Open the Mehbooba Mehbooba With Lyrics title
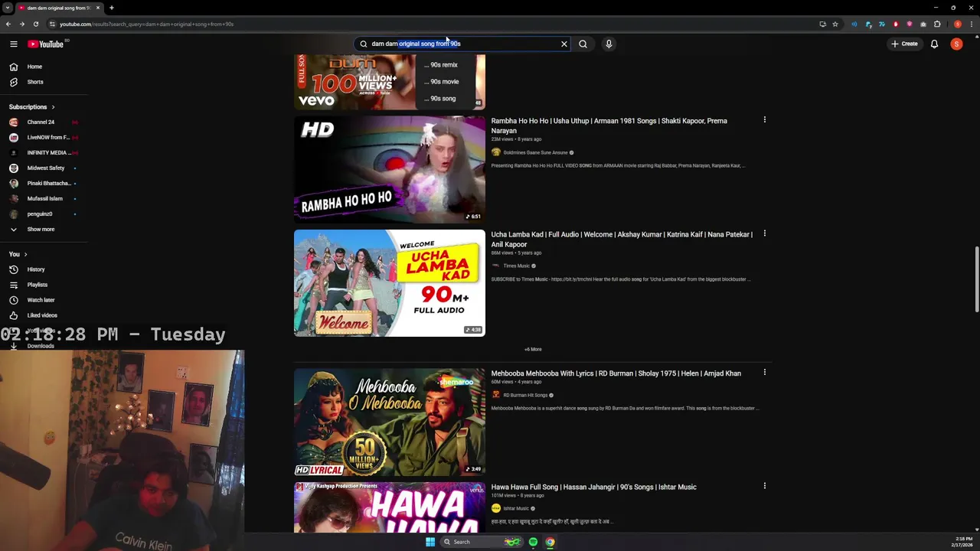This screenshot has height=551, width=980. (x=616, y=373)
